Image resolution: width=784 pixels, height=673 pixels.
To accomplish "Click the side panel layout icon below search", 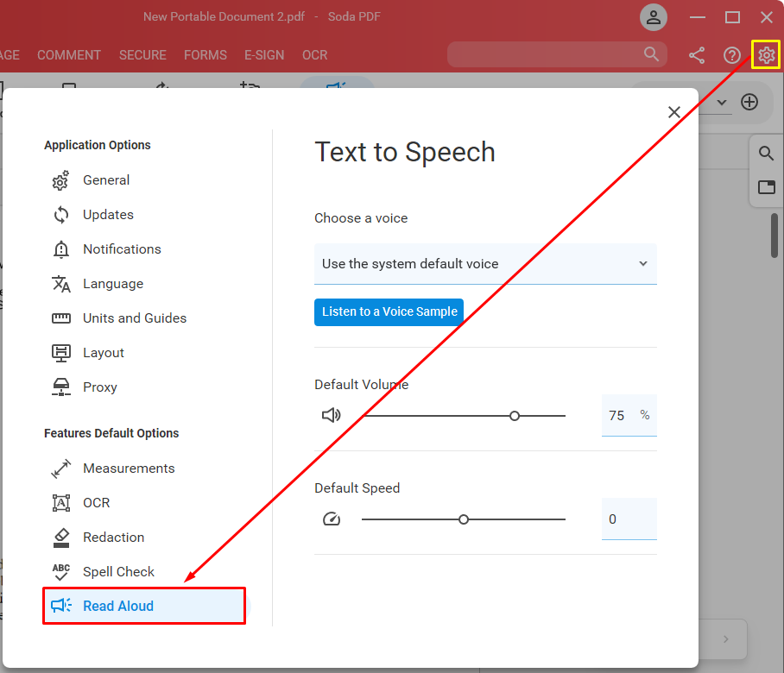I will coord(766,187).
